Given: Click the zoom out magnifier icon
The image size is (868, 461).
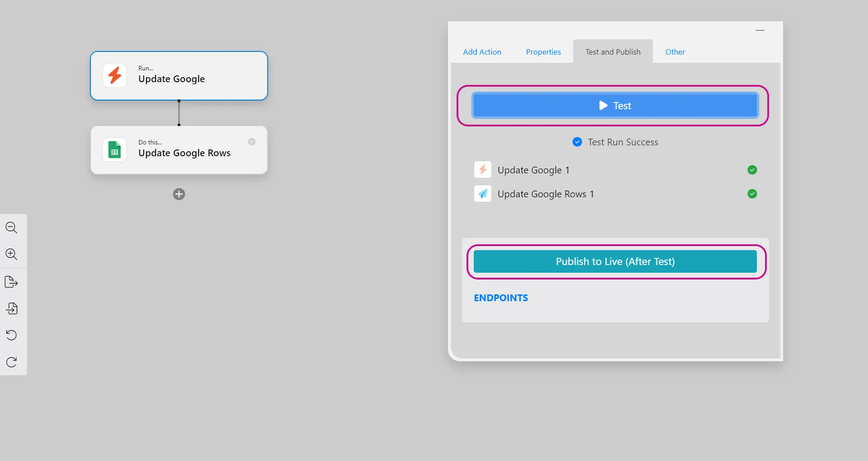Looking at the screenshot, I should click(x=11, y=228).
